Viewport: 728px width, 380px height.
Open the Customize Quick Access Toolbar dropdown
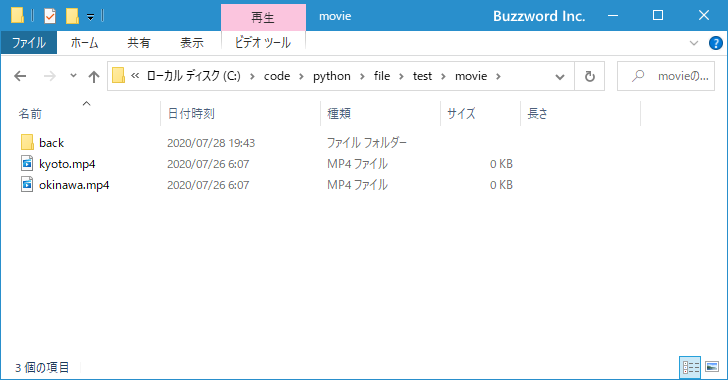91,17
